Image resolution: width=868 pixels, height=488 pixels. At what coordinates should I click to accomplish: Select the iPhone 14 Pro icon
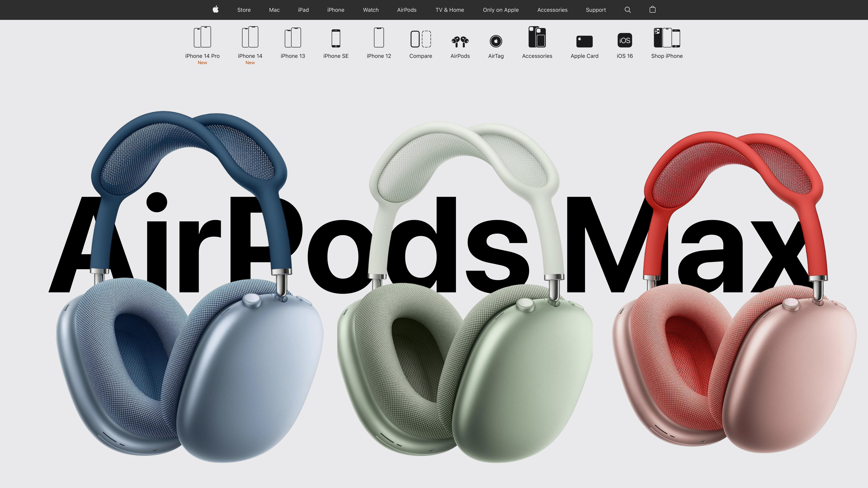pyautogui.click(x=202, y=37)
